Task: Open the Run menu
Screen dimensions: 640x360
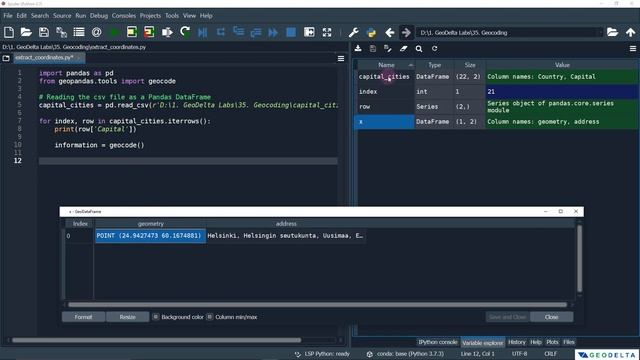Action: 80,16
